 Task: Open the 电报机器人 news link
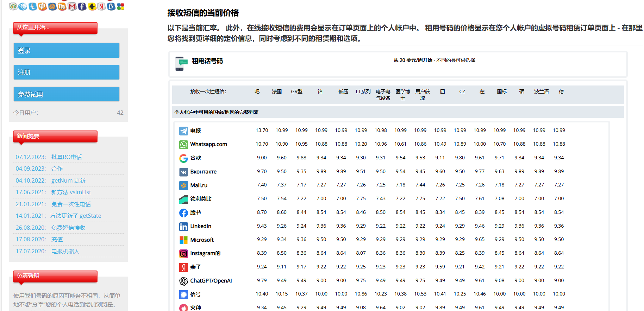[x=65, y=251]
